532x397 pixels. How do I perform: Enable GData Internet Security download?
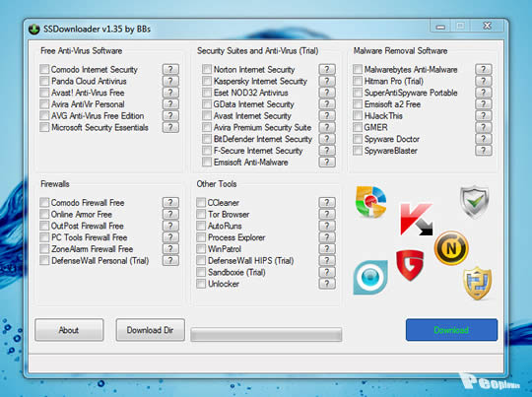click(x=207, y=103)
